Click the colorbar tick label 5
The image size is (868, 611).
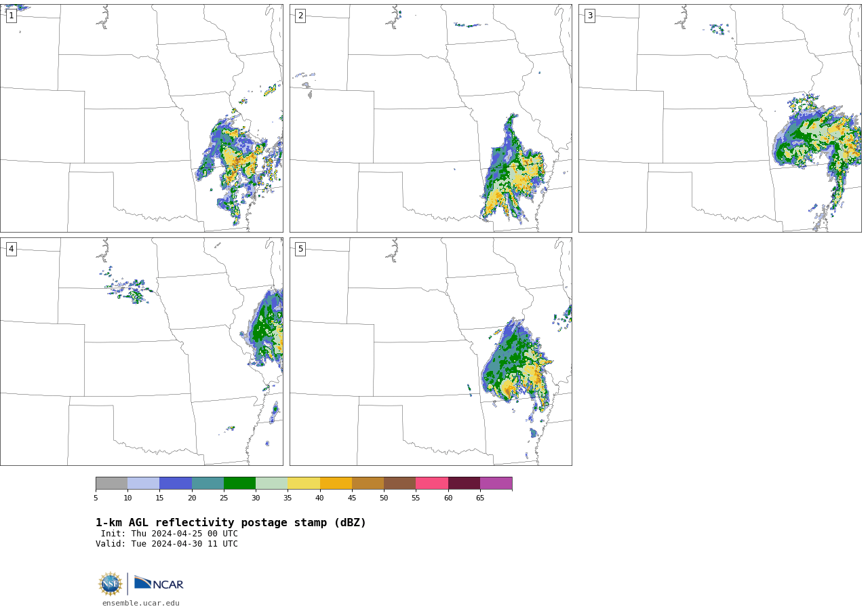pos(96,498)
